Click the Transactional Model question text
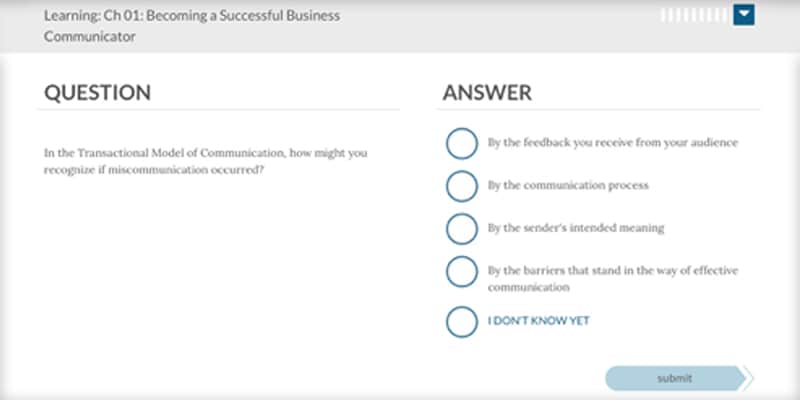Viewport: 800px width, 400px height. pyautogui.click(x=206, y=161)
